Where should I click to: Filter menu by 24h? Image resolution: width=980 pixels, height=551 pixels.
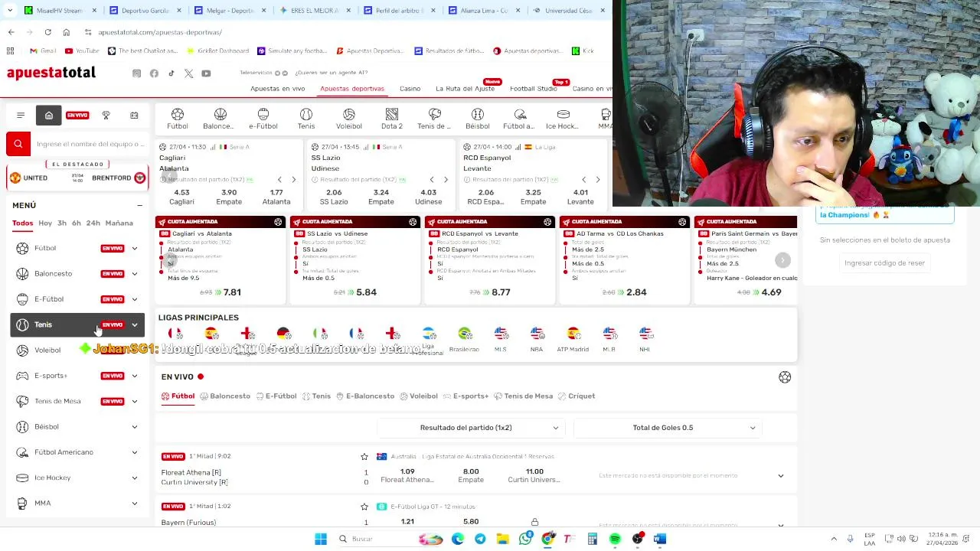click(x=93, y=223)
